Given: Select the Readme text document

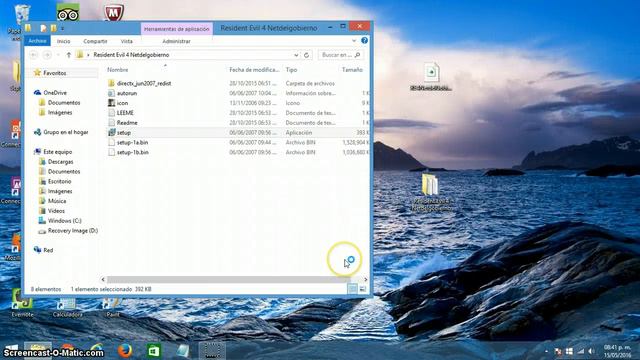Looking at the screenshot, I should click(127, 122).
